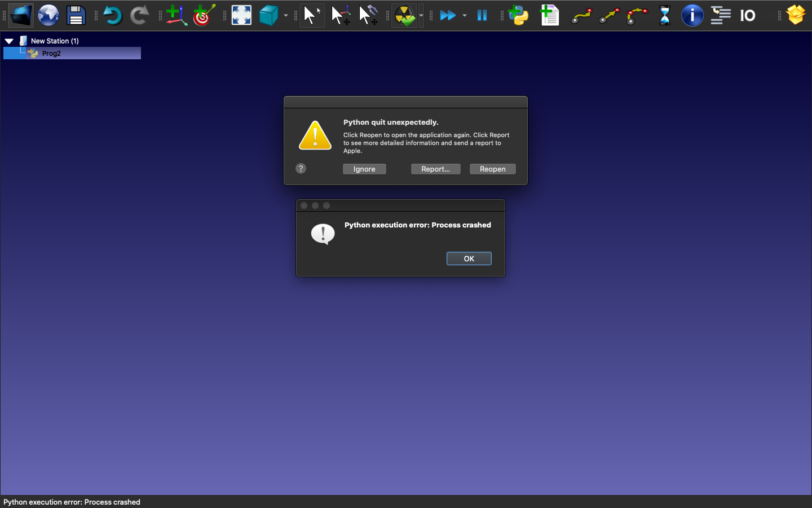Click the Fit All view icon
Image resolution: width=812 pixels, height=508 pixels.
click(x=241, y=15)
